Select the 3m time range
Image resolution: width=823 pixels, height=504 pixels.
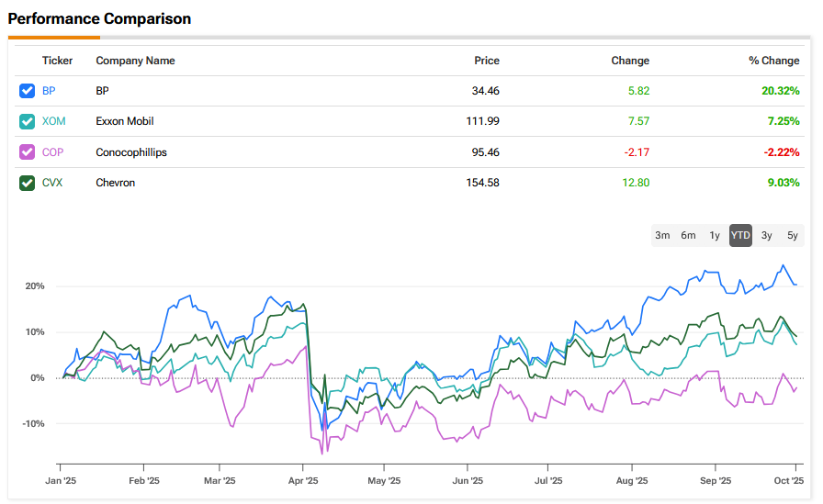point(662,236)
